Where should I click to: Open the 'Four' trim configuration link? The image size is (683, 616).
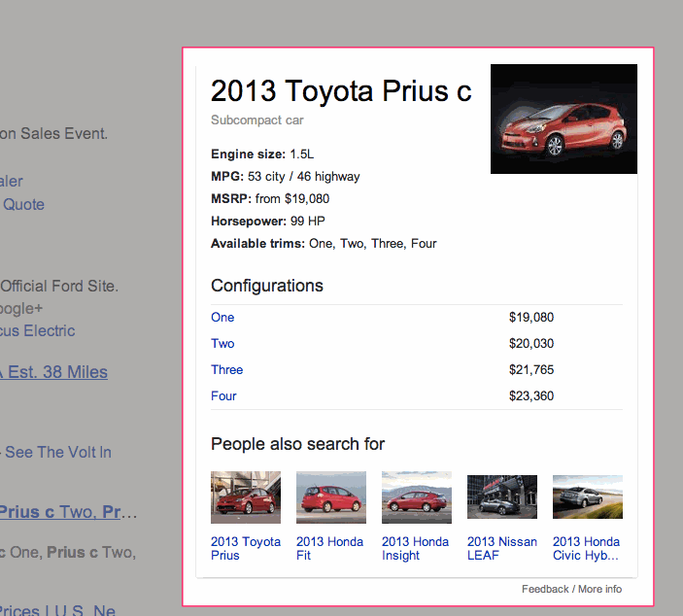223,396
